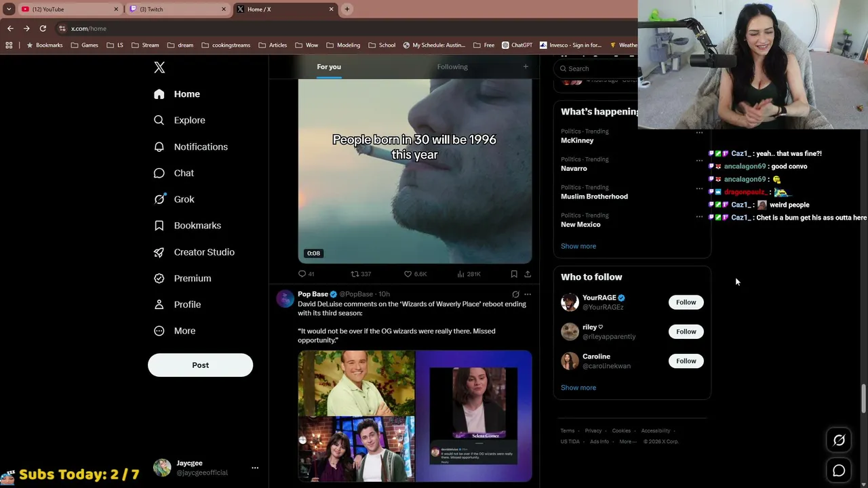
Task: Follow riley
Action: tap(686, 331)
